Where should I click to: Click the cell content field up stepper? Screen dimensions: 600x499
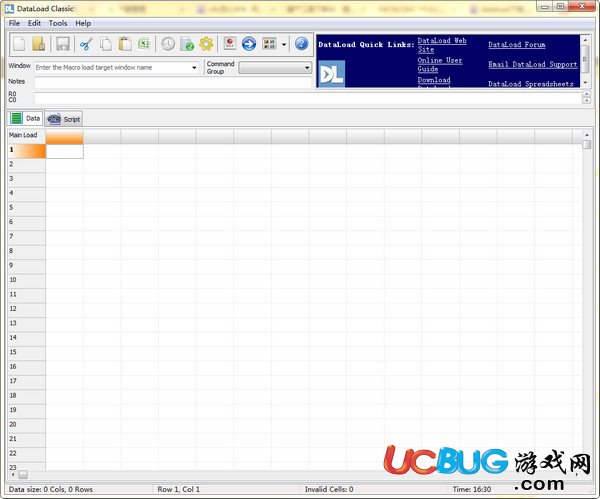coord(586,94)
